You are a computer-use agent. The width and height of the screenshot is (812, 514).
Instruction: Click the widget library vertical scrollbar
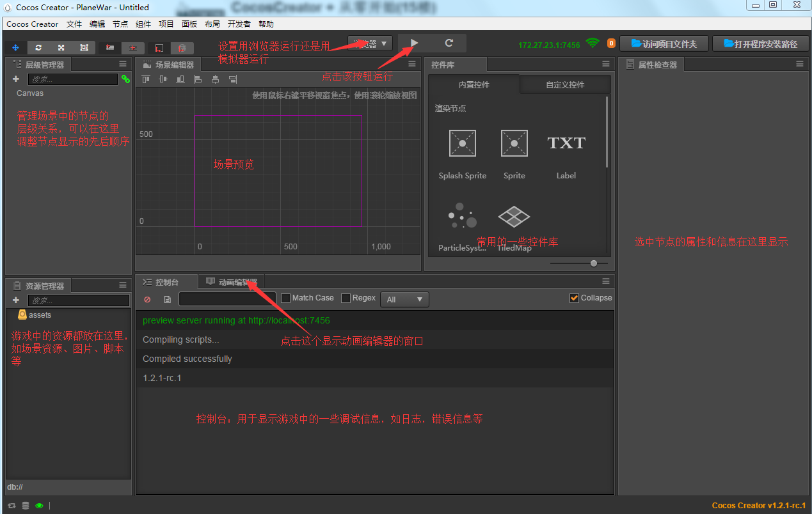coord(607,132)
